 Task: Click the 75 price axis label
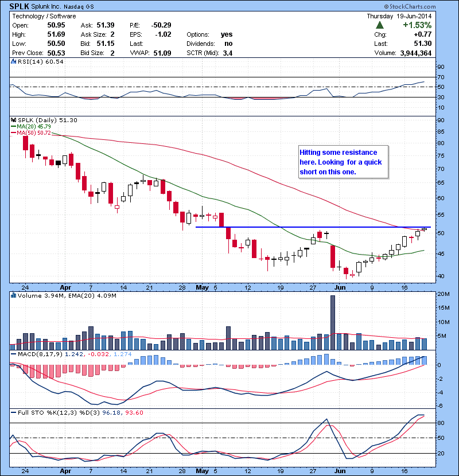point(441,156)
